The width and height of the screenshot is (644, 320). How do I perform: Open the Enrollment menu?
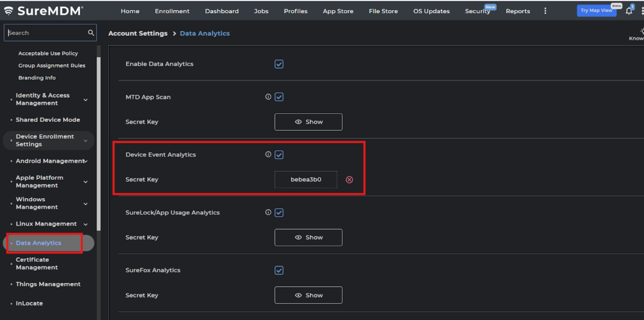point(172,11)
